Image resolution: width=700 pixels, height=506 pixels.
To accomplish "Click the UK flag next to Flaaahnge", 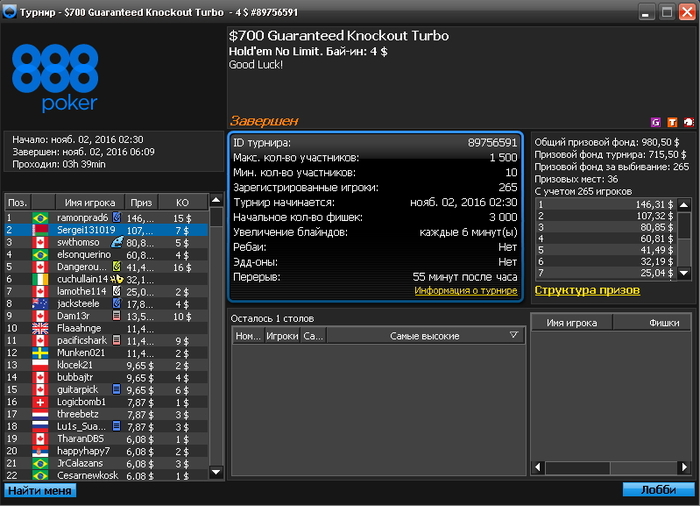I will click(40, 328).
